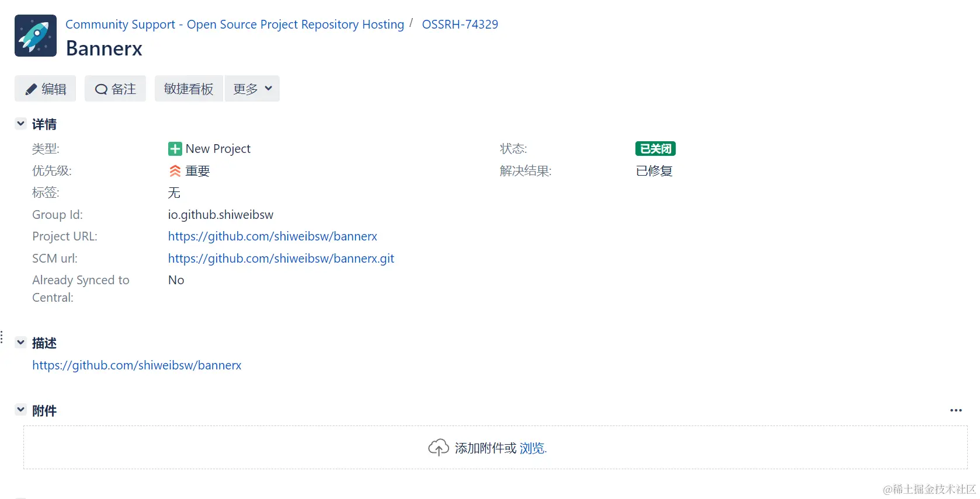Click the 浏览 browse link
Viewport: 980px width, 499px height.
pos(532,448)
